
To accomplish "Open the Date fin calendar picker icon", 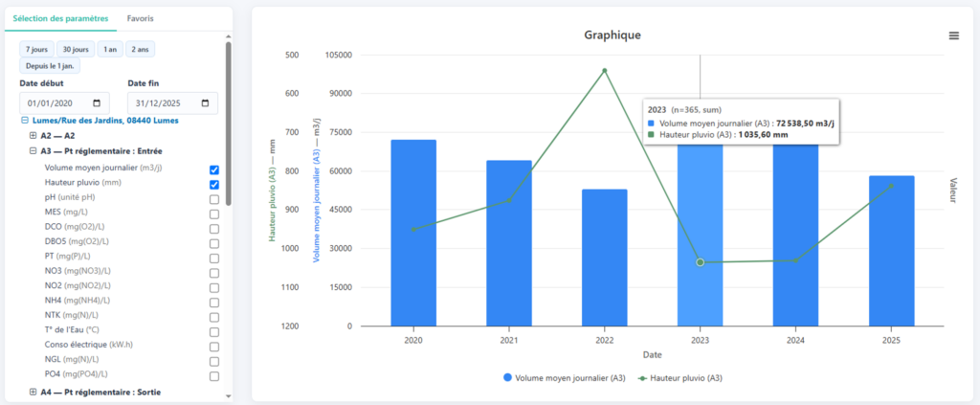I will (205, 103).
